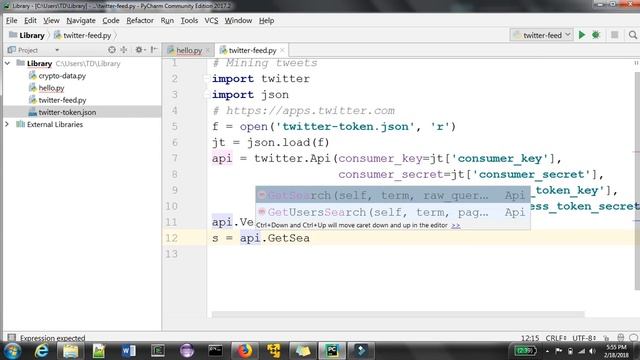
Task: Open Search Everywhere magnifier icon
Action: 633,35
